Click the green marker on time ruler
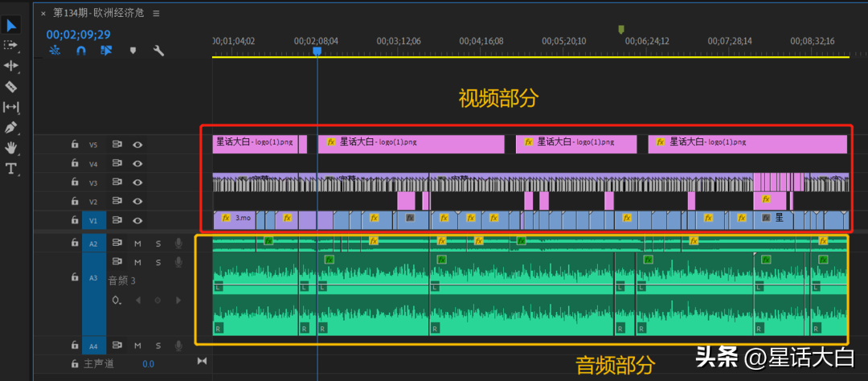This screenshot has height=381, width=868. tap(620, 30)
